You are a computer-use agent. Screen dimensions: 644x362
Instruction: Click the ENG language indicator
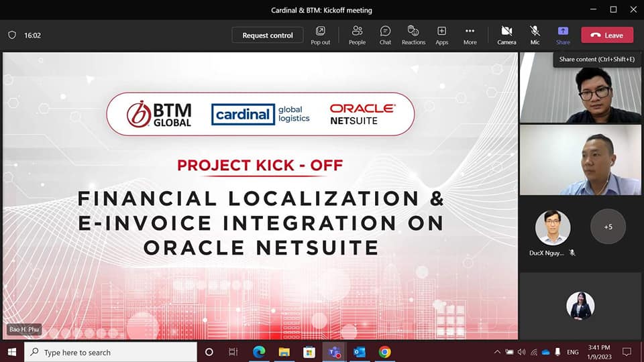[572, 352]
